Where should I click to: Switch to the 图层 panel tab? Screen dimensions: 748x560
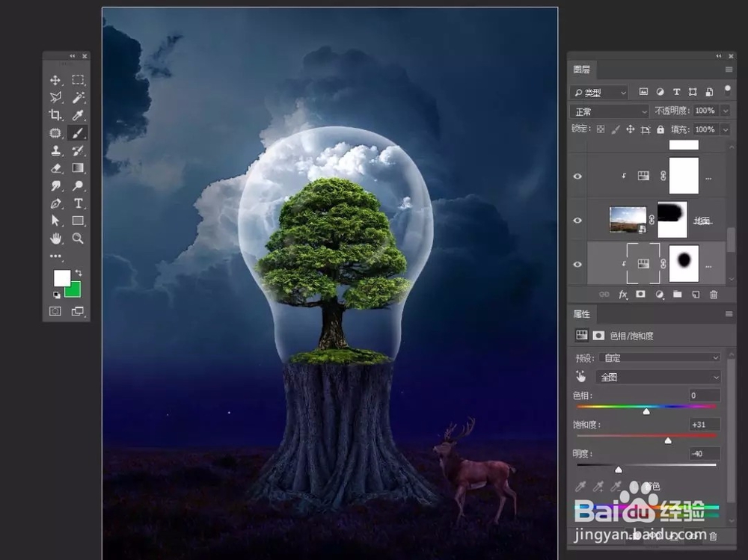click(x=583, y=70)
